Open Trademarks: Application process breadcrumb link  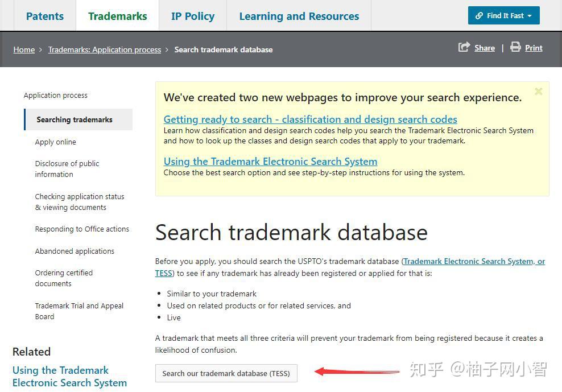(105, 49)
